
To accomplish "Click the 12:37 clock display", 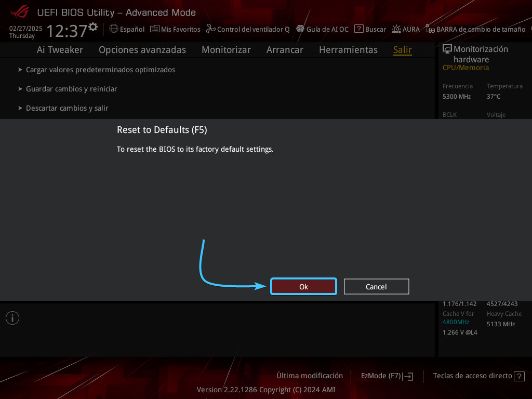I will [x=67, y=31].
